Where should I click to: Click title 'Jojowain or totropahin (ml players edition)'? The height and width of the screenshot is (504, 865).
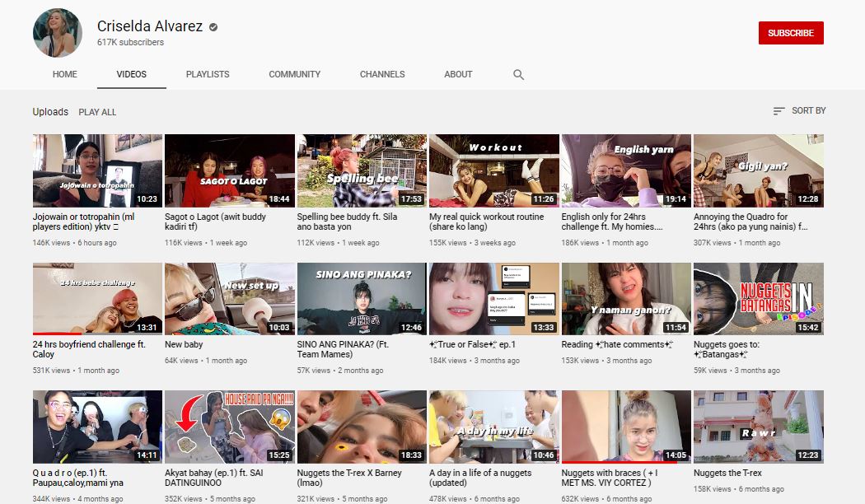click(84, 222)
